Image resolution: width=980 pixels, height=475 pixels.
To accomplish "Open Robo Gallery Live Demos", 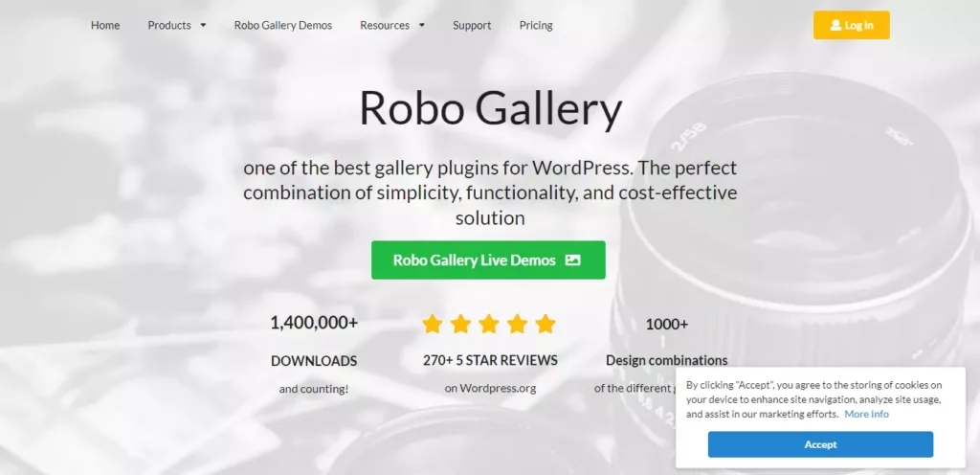I will [488, 260].
